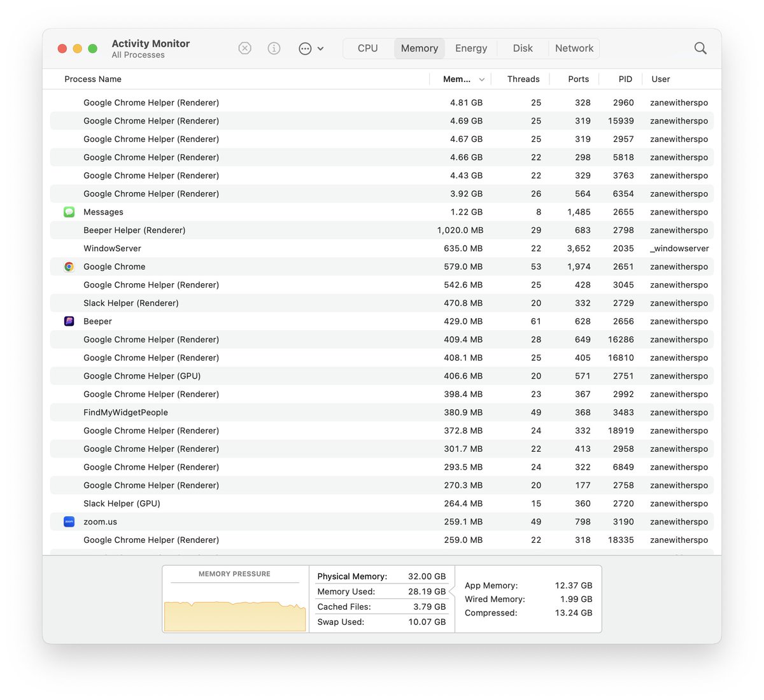Sort by PID column header
Viewport: 764px width, 700px height.
[x=625, y=79]
